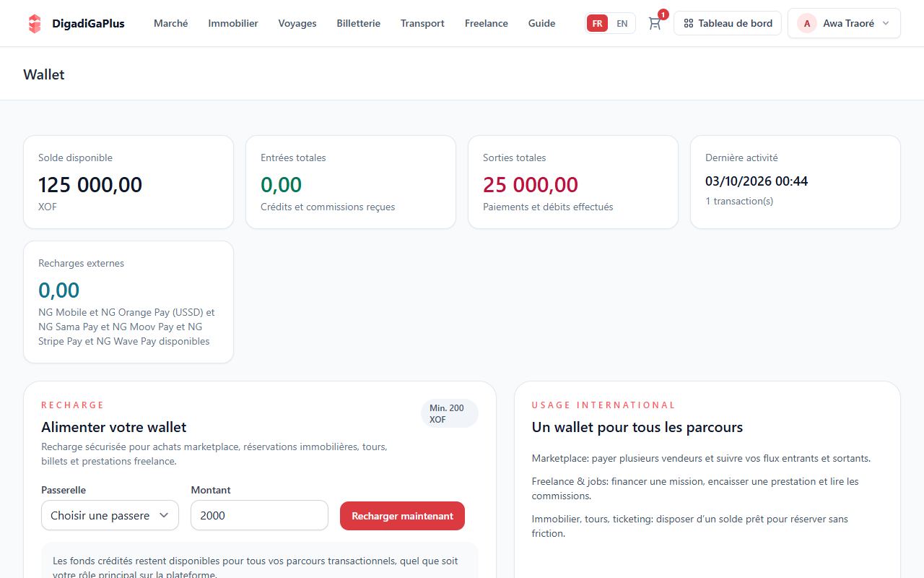Viewport: 924px width, 578px height.
Task: Open the Marché menu
Action: (171, 23)
